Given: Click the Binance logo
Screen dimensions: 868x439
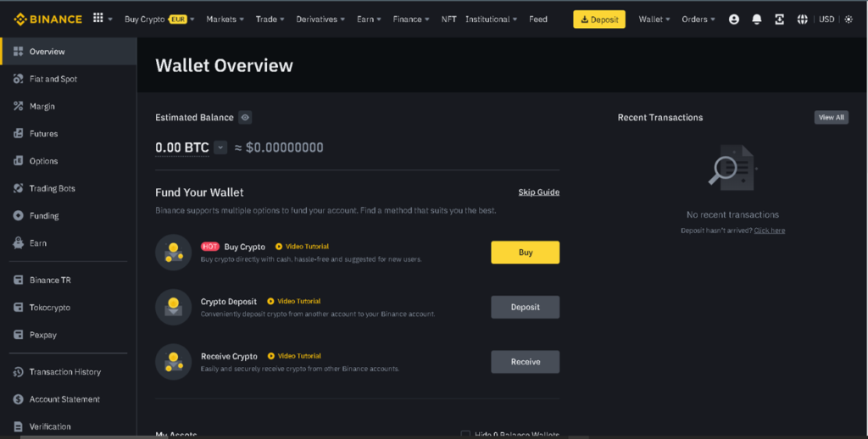Looking at the screenshot, I should [47, 19].
